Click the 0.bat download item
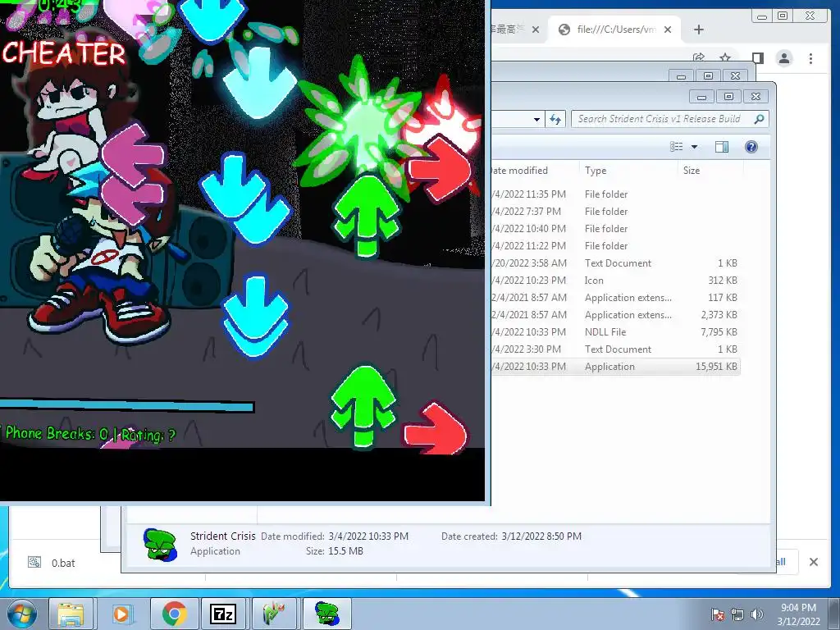Image resolution: width=840 pixels, height=630 pixels. pyautogui.click(x=52, y=563)
